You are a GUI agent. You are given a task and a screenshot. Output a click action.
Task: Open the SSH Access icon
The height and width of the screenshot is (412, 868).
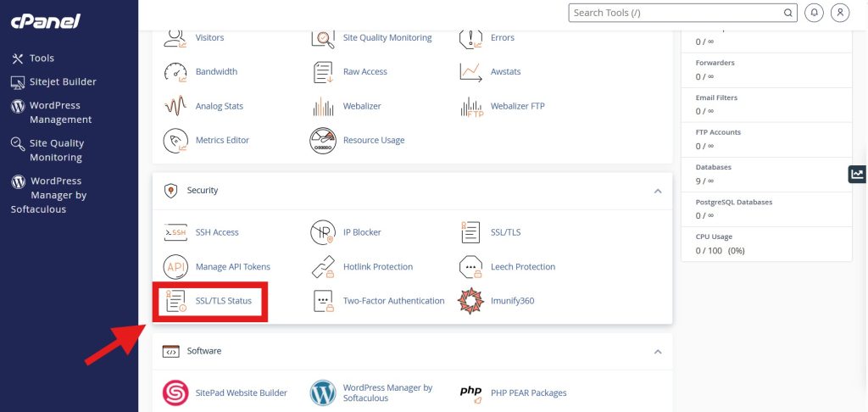pos(175,232)
